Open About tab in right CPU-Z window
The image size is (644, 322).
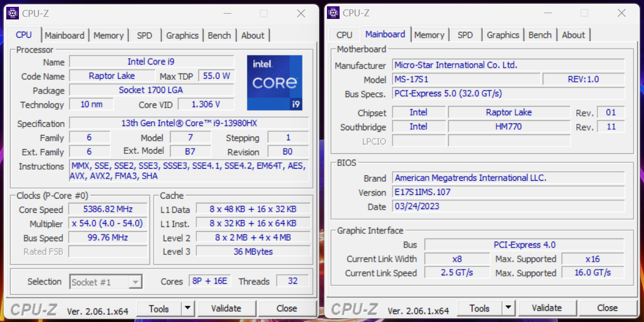573,35
